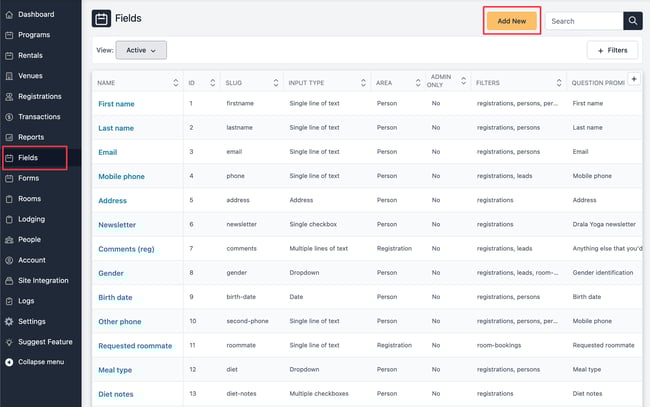This screenshot has height=407, width=650.
Task: Click the Lodging icon in sidebar
Action: coord(9,219)
